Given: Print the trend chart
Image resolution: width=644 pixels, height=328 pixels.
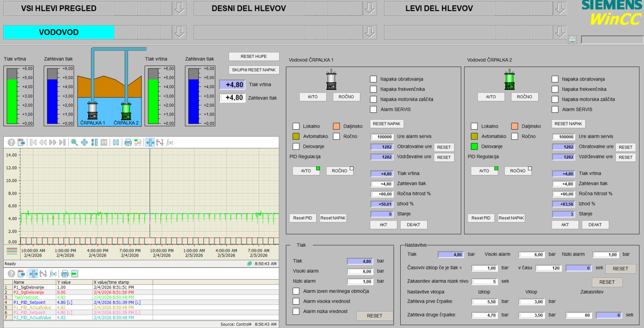Looking at the screenshot, I should click(128, 142).
